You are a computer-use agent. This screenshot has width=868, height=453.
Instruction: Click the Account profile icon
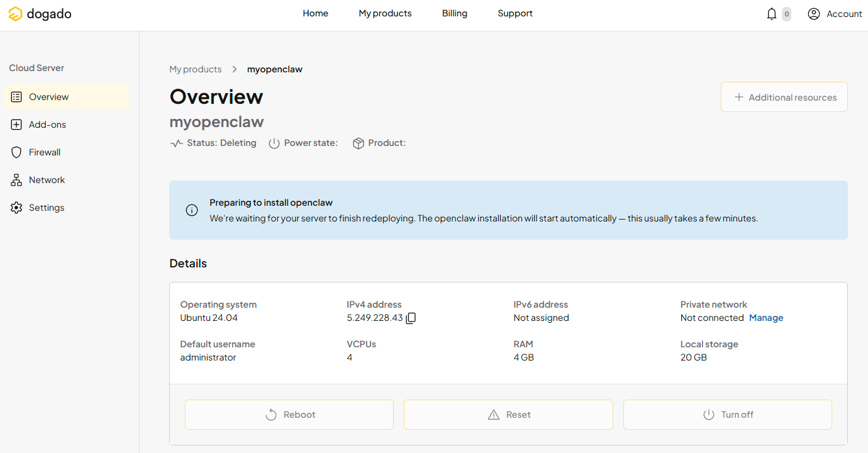(x=814, y=14)
